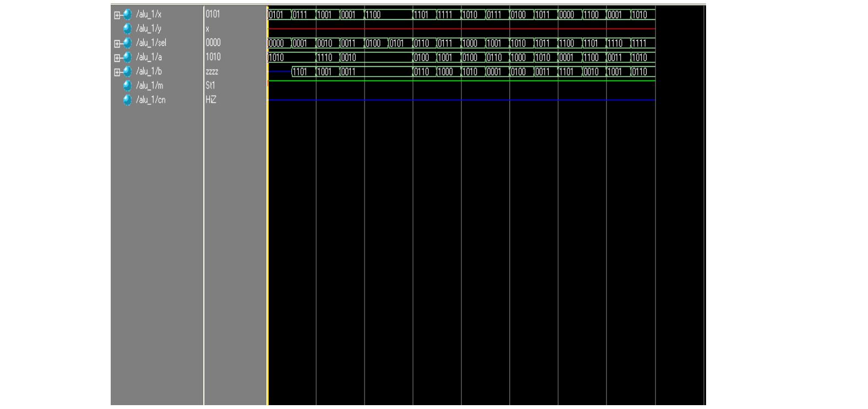Click the red unknown-state trace of signal y
Screen dimensions: 868x409
tap(462, 29)
